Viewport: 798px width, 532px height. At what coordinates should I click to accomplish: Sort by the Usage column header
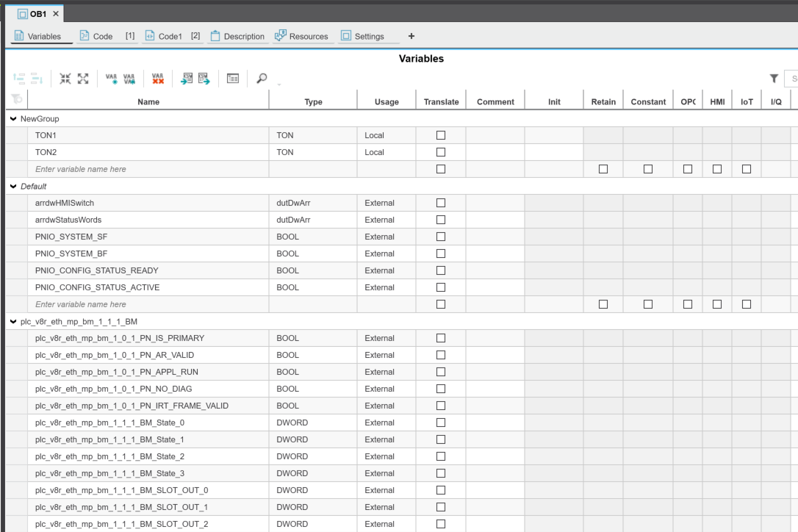click(387, 102)
